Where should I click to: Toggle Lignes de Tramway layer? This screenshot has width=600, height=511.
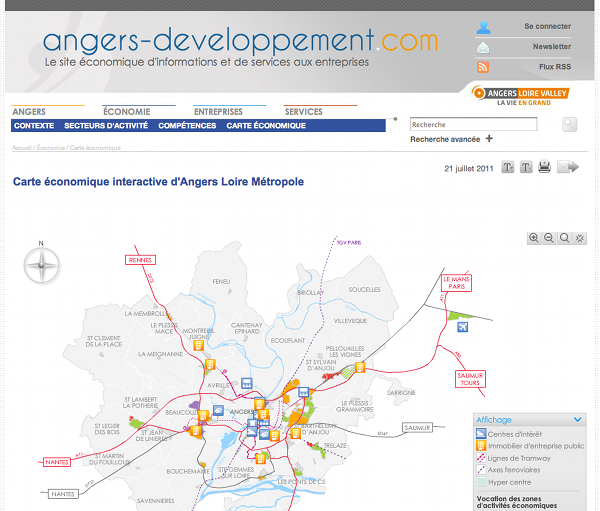click(481, 457)
